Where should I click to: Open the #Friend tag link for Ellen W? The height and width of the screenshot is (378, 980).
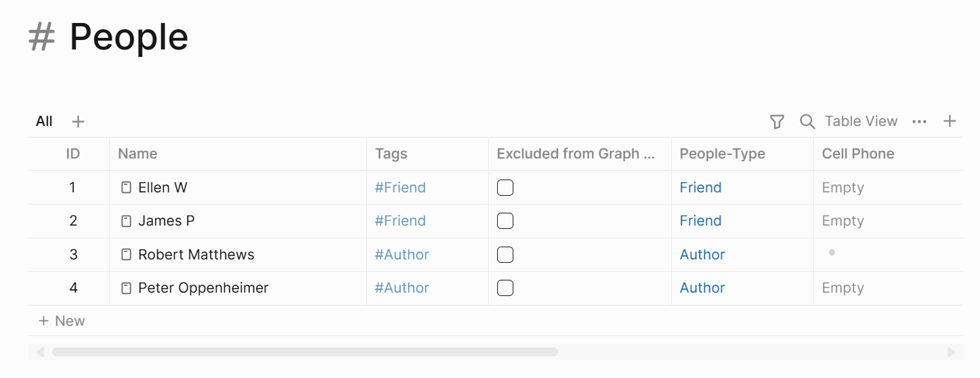pos(400,188)
